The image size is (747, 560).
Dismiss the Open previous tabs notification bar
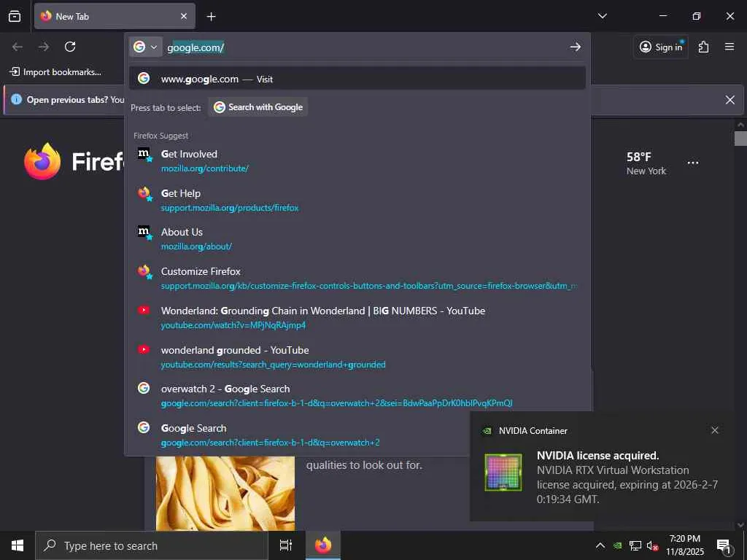click(729, 99)
